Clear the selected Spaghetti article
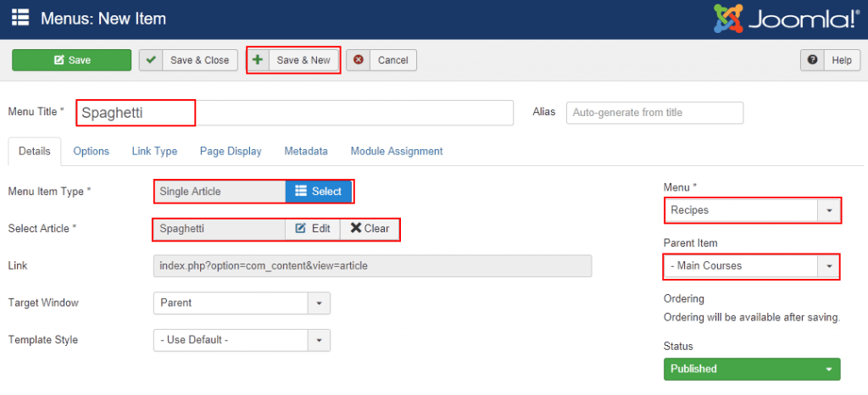This screenshot has height=395, width=868. tap(370, 229)
